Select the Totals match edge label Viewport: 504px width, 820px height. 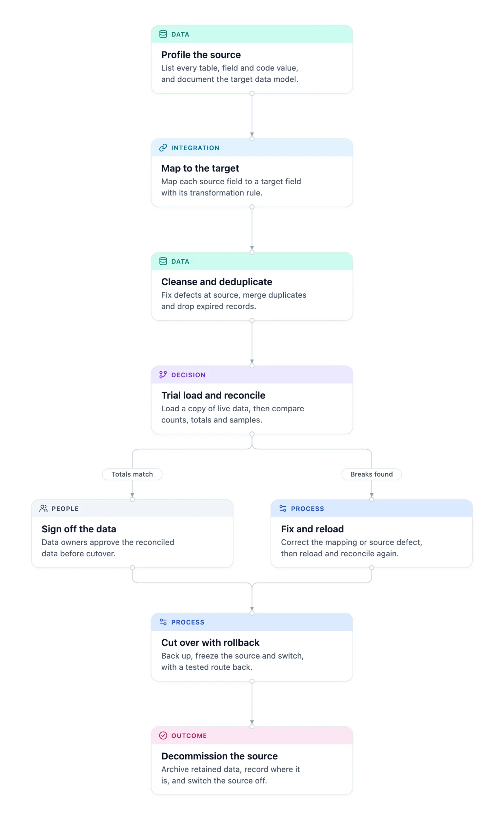click(132, 474)
